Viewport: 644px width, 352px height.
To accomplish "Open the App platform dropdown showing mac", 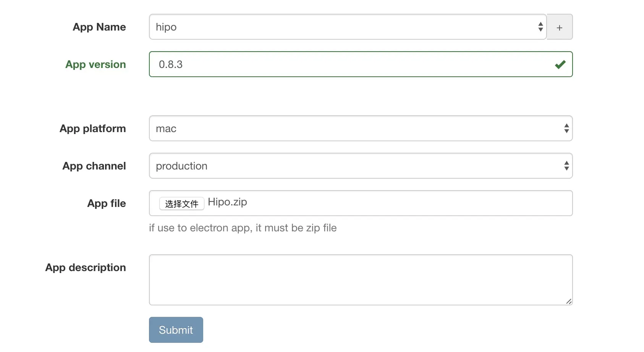I will [x=344, y=128].
